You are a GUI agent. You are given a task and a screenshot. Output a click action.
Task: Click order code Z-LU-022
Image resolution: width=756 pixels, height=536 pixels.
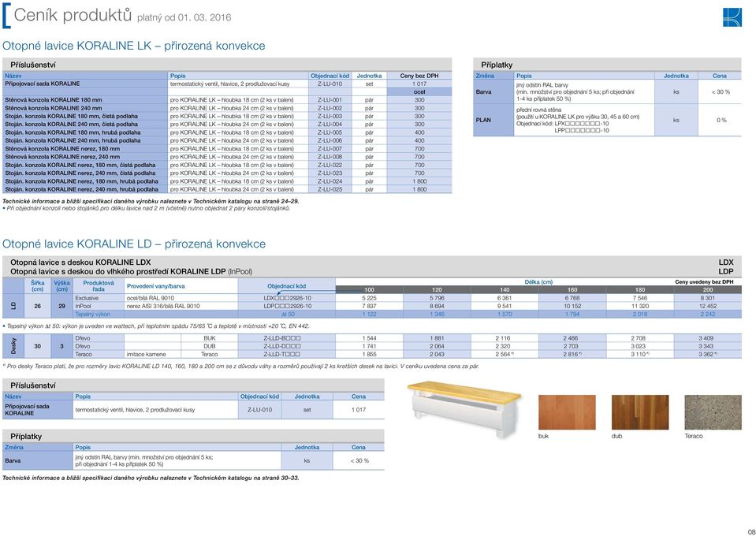tap(330, 165)
